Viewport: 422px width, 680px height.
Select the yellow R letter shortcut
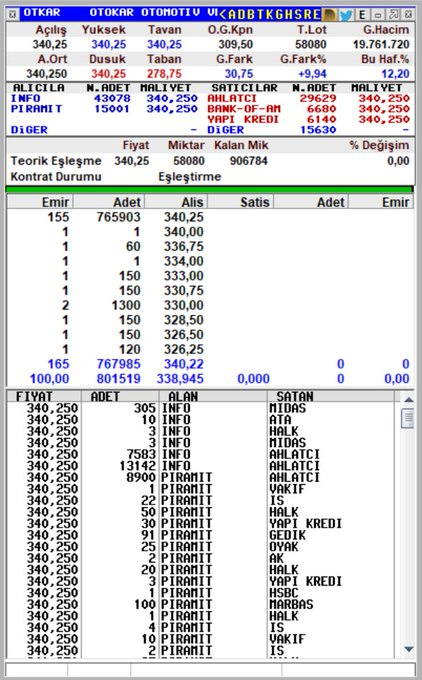click(307, 15)
